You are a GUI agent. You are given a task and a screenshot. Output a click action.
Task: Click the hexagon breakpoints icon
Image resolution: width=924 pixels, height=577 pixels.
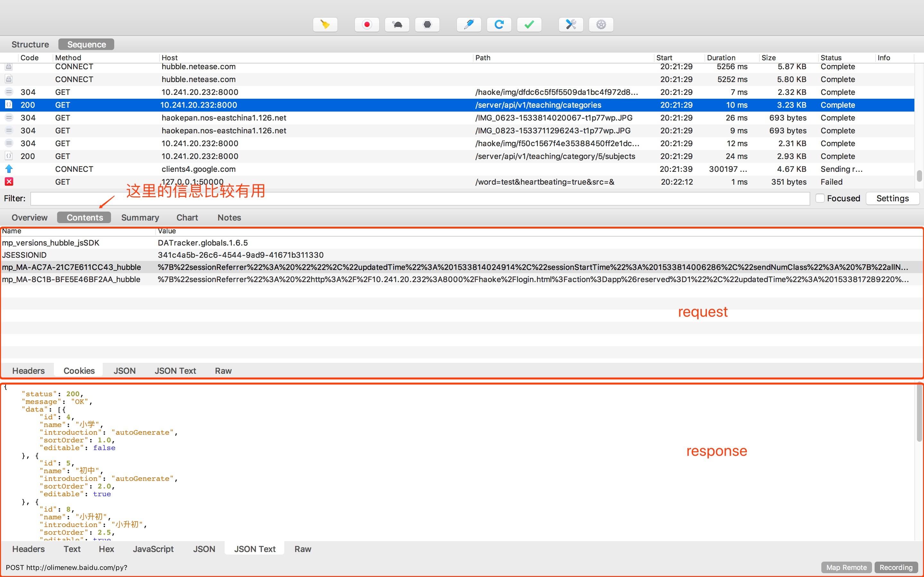[x=427, y=24]
